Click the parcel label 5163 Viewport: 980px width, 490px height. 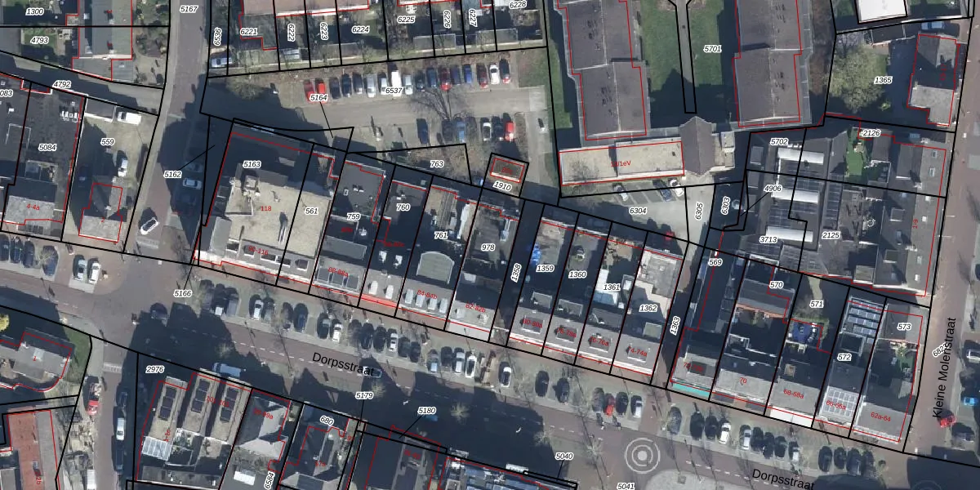point(252,164)
